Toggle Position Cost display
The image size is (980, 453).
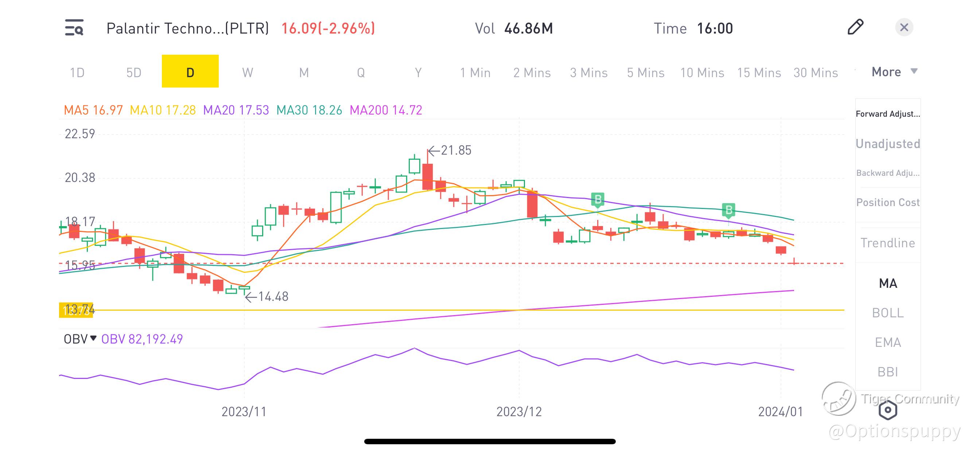(x=887, y=202)
